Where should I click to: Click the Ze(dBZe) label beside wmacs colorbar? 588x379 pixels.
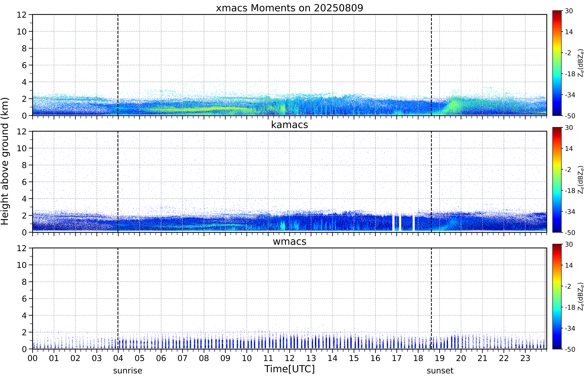(x=581, y=297)
